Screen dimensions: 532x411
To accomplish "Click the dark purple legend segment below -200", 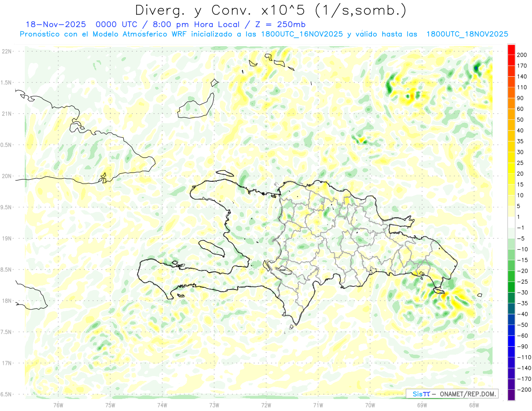I will click(x=511, y=395).
